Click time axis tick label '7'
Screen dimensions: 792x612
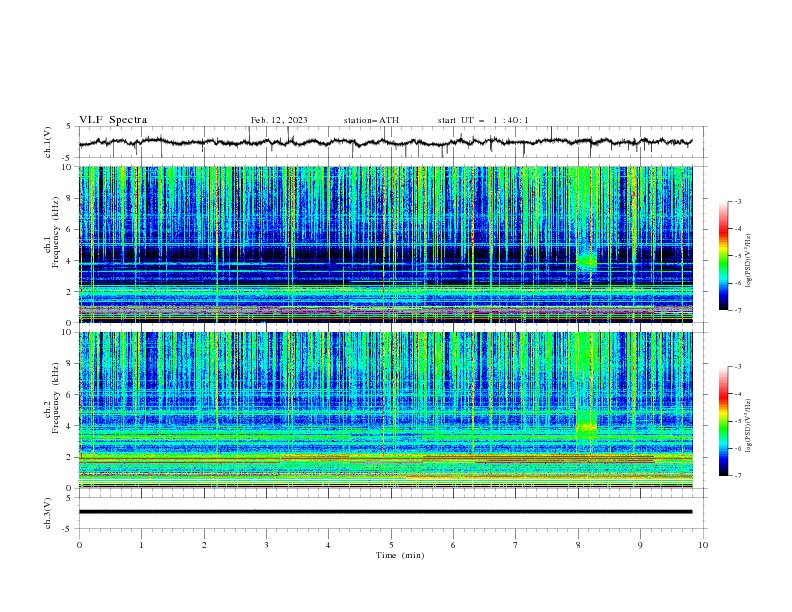[x=516, y=545]
